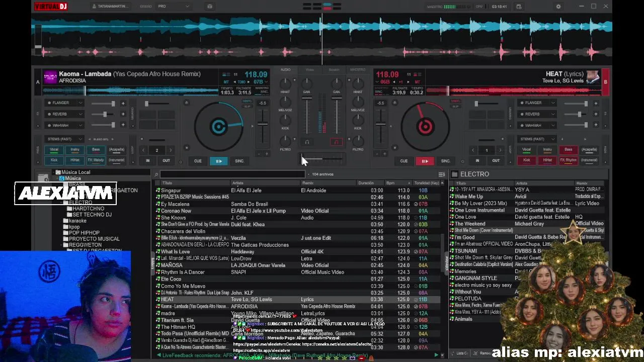Click the deck B loop halve left arrow
The height and width of the screenshot is (362, 644).
(x=473, y=150)
